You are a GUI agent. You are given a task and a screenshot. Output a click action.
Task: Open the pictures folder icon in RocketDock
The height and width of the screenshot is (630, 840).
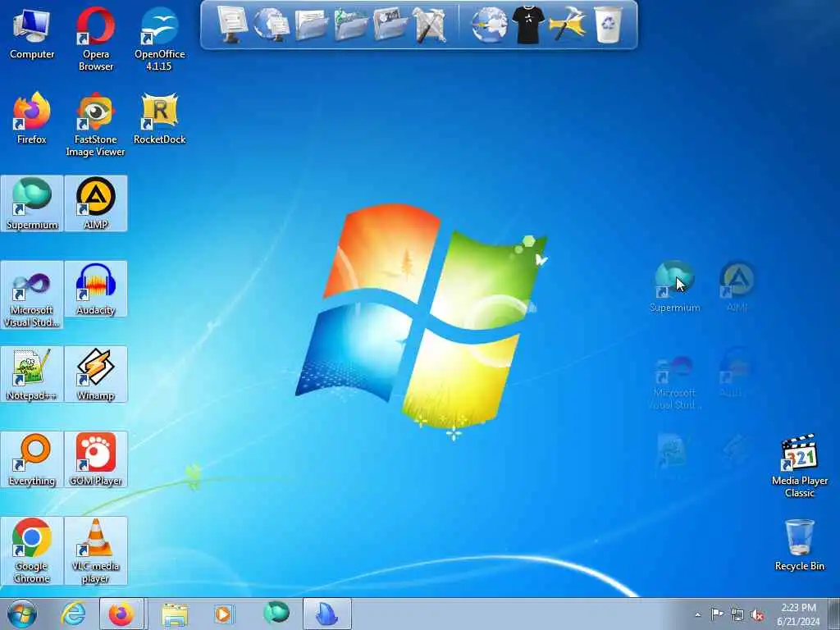pos(390,25)
